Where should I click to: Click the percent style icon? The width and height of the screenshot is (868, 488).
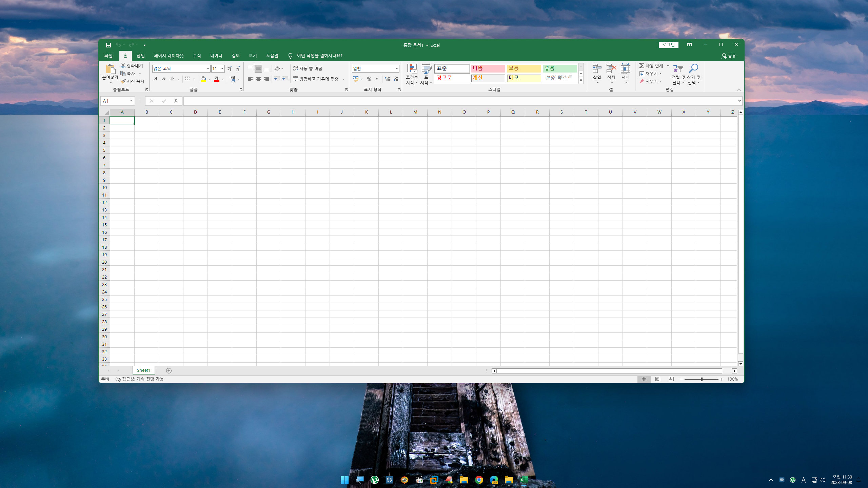pos(369,79)
